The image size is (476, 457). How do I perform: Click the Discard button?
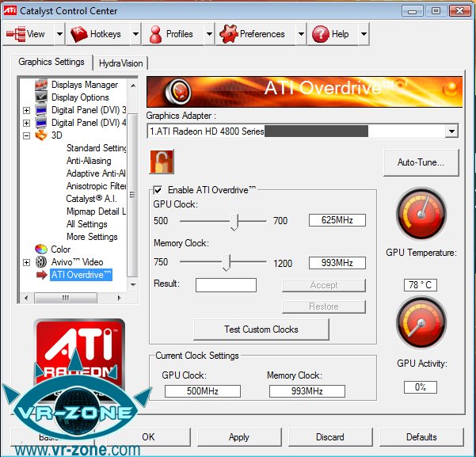(x=330, y=437)
